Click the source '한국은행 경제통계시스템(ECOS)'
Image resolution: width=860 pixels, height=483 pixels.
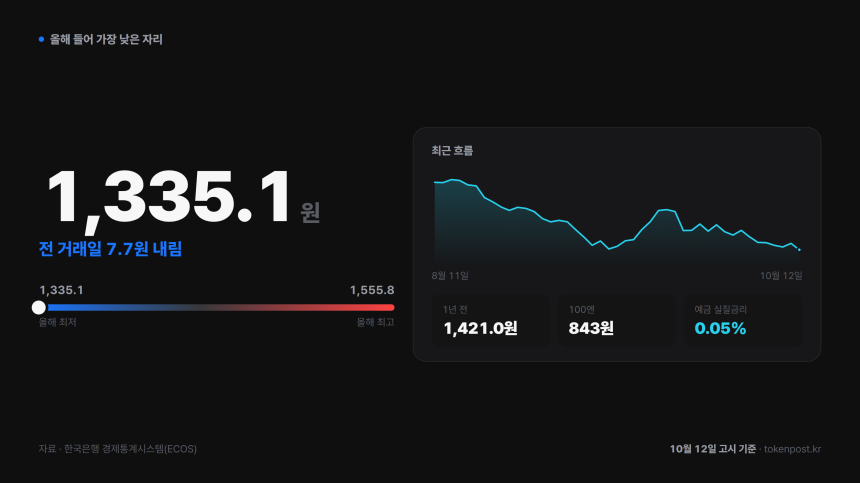(131, 448)
